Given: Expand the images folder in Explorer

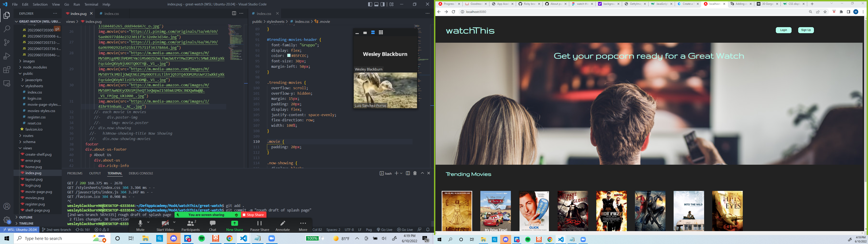Looking at the screenshot, I should (29, 61).
